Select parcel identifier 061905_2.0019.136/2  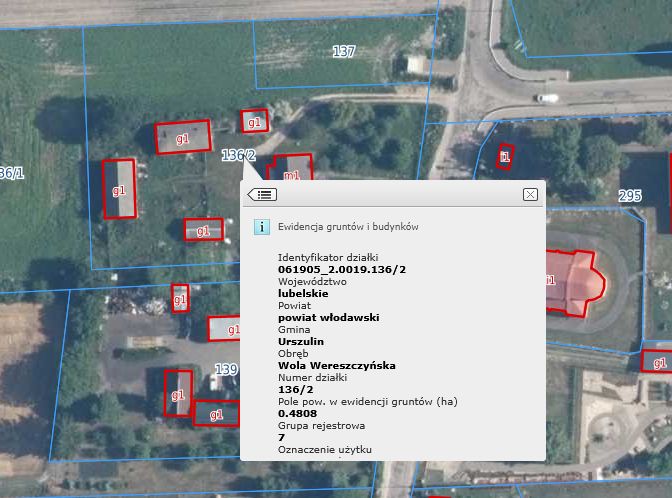(342, 270)
